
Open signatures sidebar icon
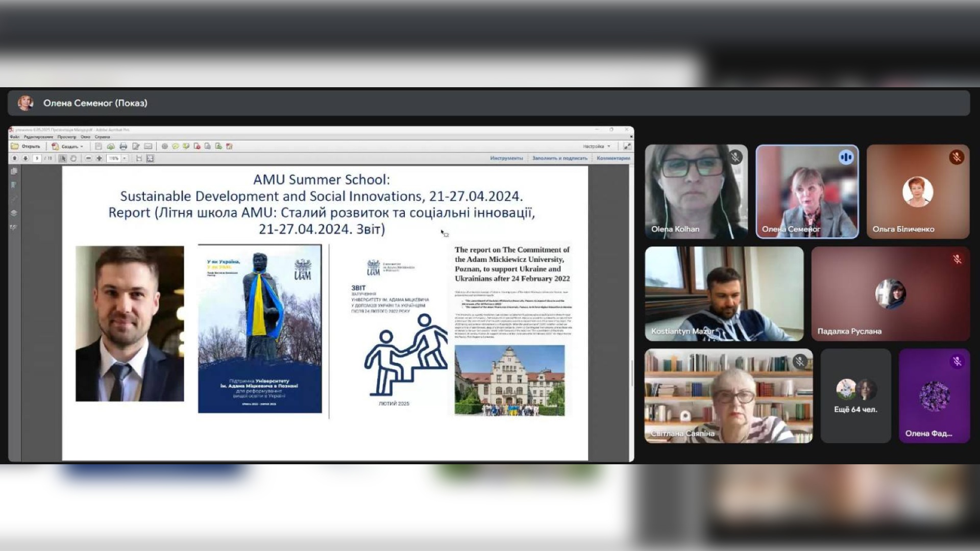14,227
